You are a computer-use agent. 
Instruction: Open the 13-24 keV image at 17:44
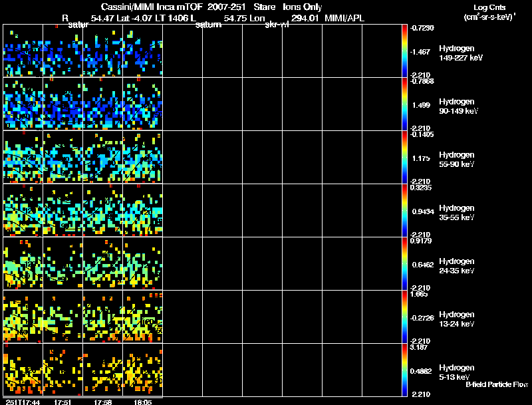tap(23, 317)
